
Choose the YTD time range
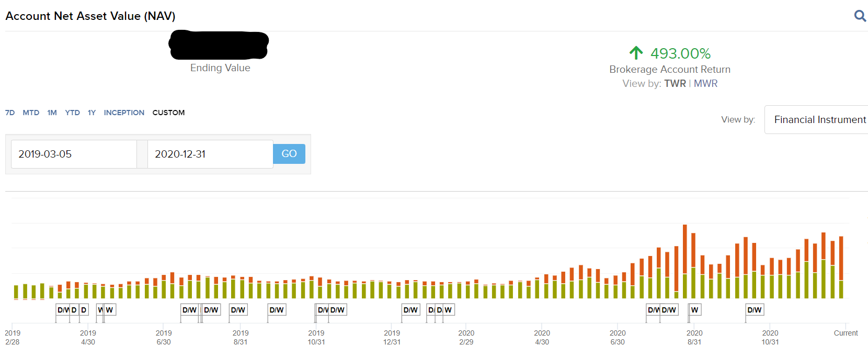click(72, 113)
